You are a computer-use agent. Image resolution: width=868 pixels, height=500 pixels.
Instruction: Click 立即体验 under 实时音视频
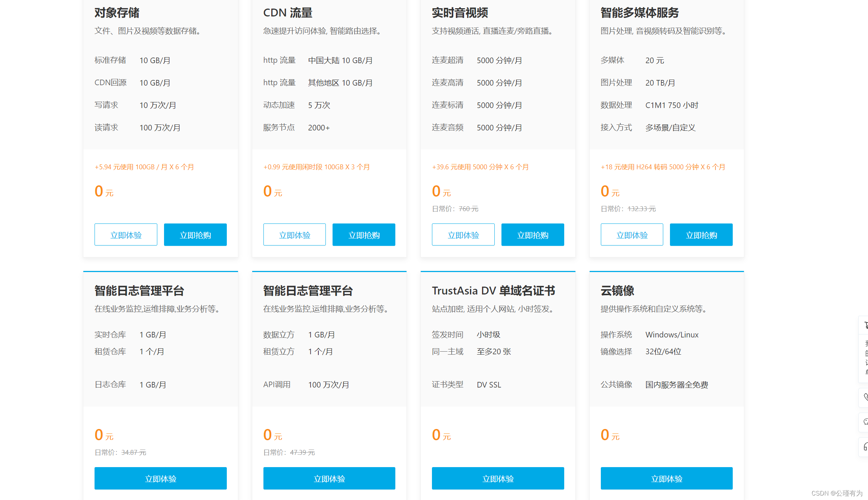coord(463,235)
